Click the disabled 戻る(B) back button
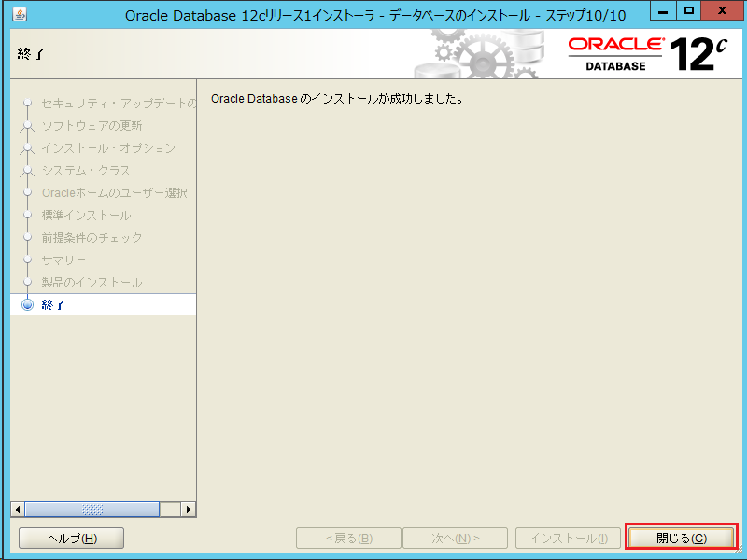The height and width of the screenshot is (560, 747). [x=348, y=539]
